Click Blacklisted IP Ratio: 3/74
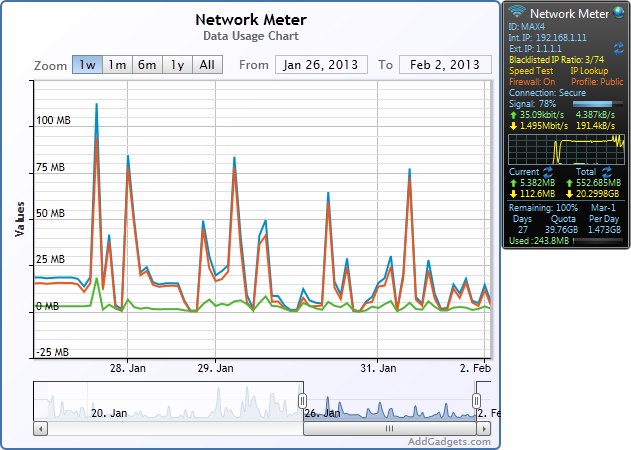The height and width of the screenshot is (450, 631). (x=557, y=60)
